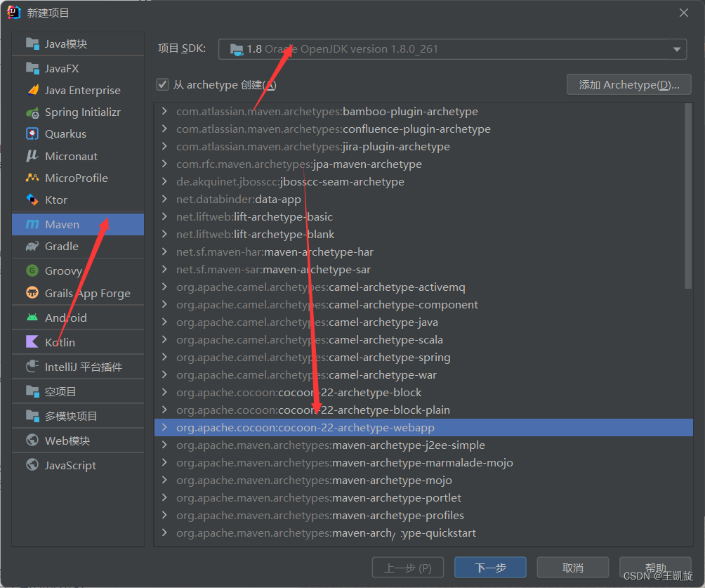Click the Micronaut mu icon

(x=32, y=156)
